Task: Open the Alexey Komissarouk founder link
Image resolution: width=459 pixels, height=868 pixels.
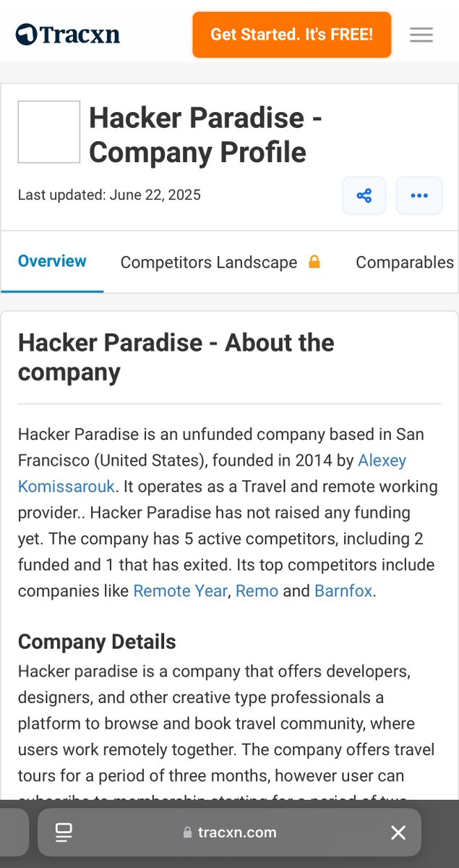Action: click(x=67, y=486)
